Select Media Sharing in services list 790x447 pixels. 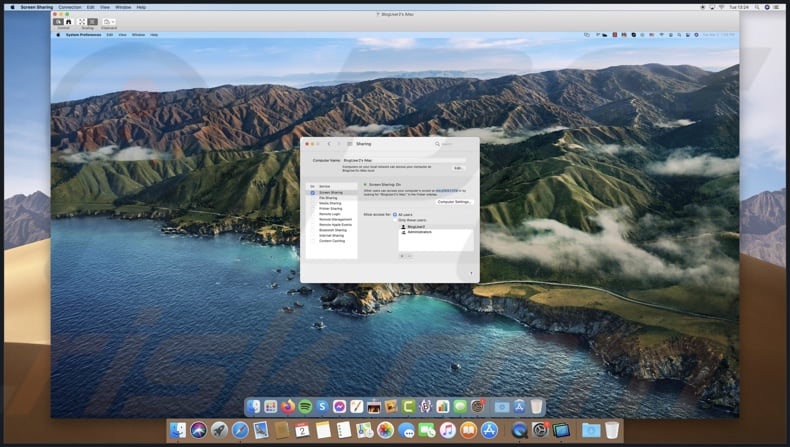coord(332,203)
